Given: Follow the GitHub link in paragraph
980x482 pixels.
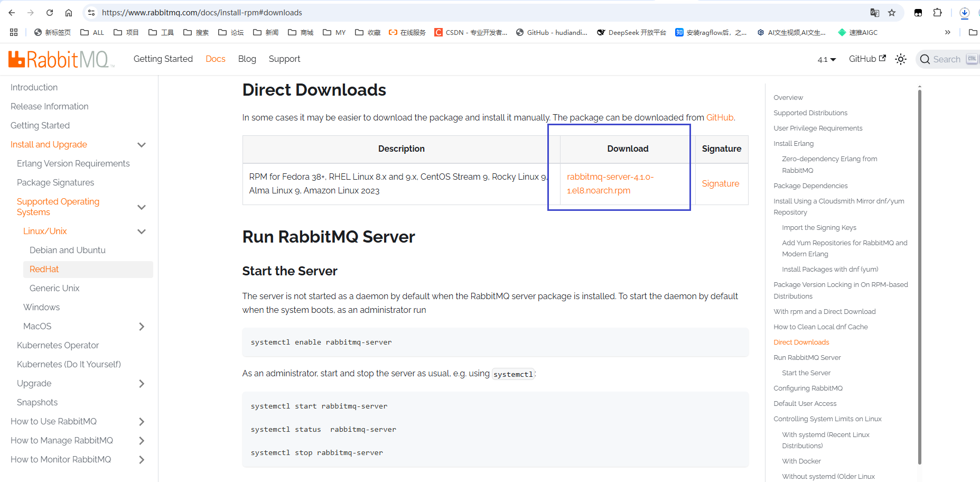Looking at the screenshot, I should (x=720, y=117).
